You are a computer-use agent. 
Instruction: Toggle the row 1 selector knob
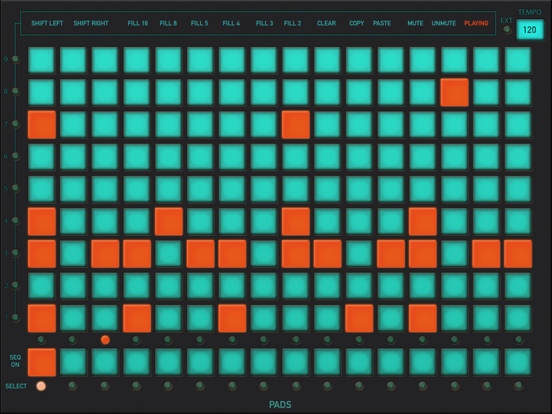(x=15, y=317)
